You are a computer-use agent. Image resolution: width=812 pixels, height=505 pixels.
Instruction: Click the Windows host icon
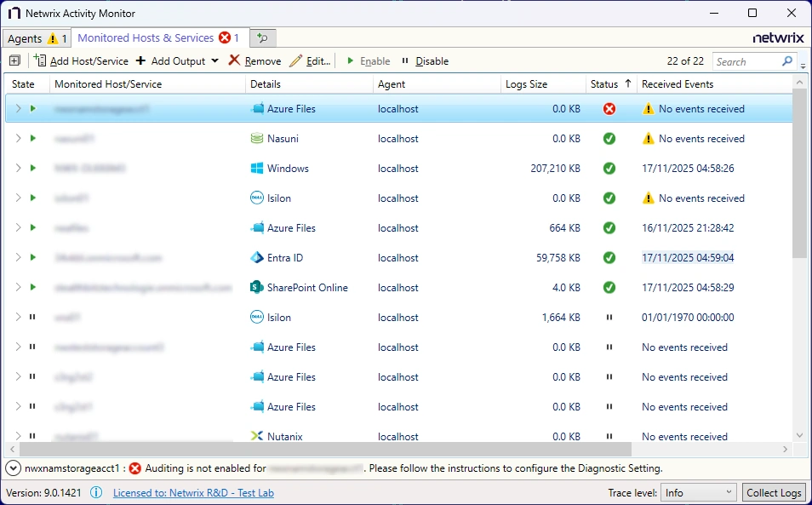(x=257, y=169)
